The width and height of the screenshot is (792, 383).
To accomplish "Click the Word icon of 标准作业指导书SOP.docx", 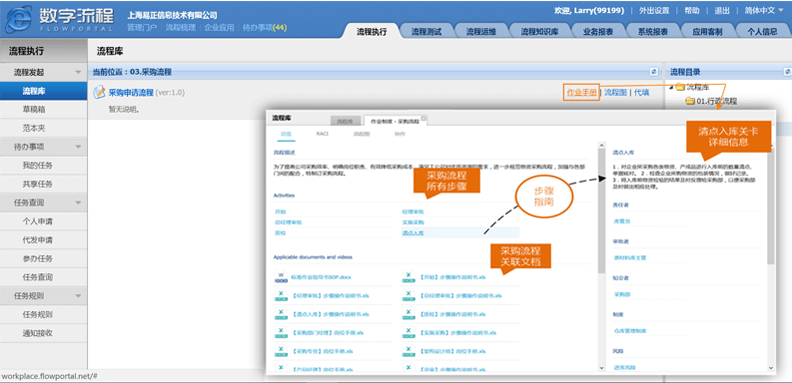I will (x=280, y=277).
